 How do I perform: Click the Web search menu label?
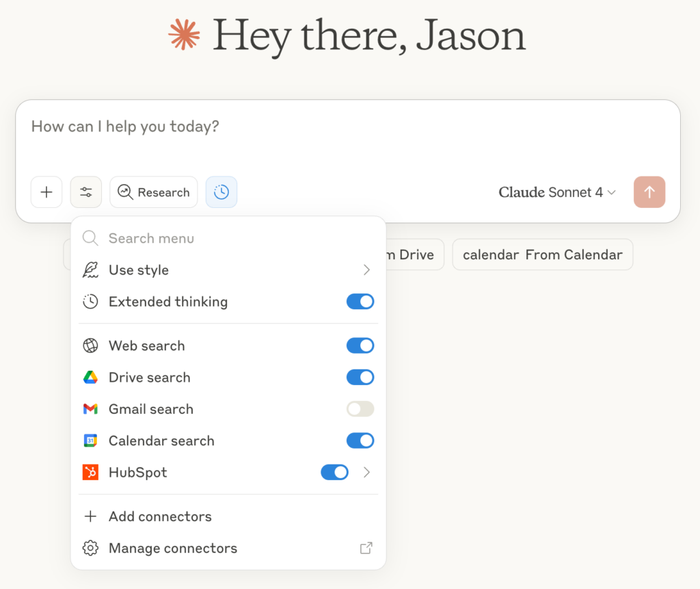(147, 345)
